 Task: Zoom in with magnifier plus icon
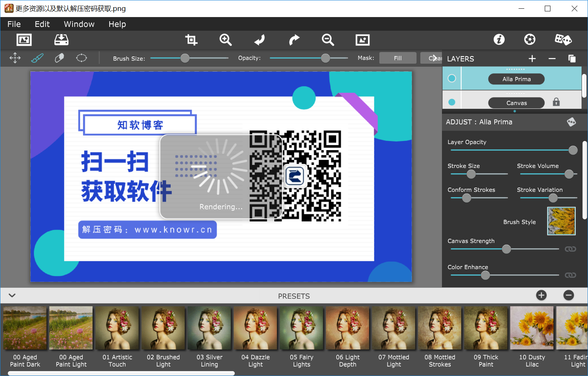[x=226, y=40]
